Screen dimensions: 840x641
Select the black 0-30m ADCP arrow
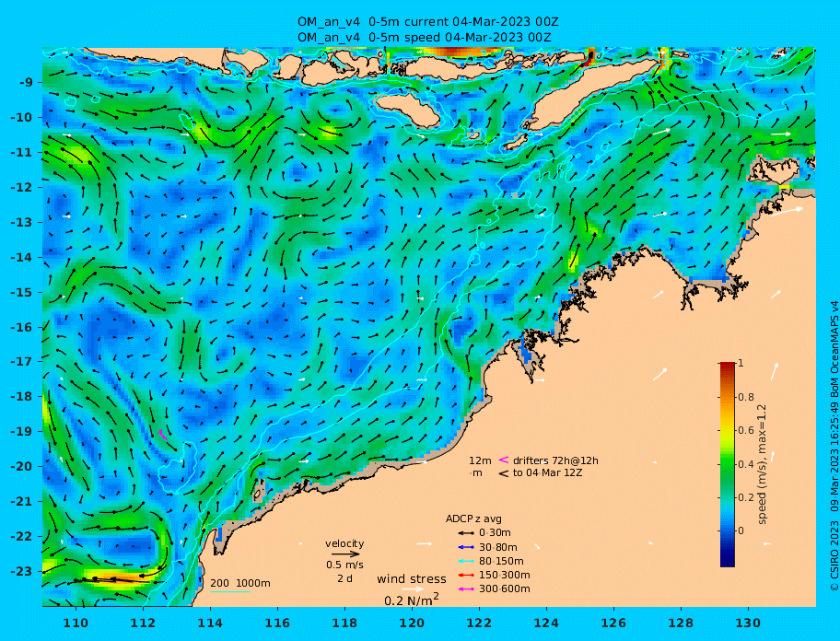point(466,533)
